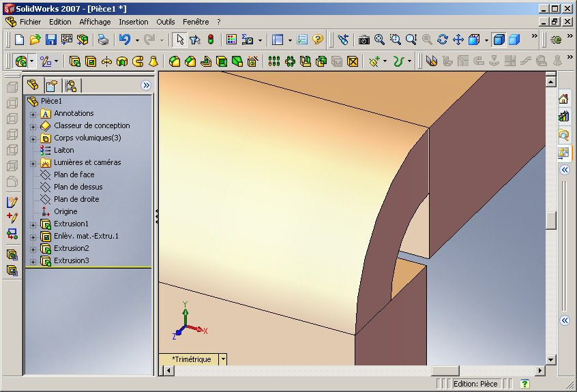Rebuild the model with the traffic light icon
The image size is (577, 392).
tap(211, 40)
